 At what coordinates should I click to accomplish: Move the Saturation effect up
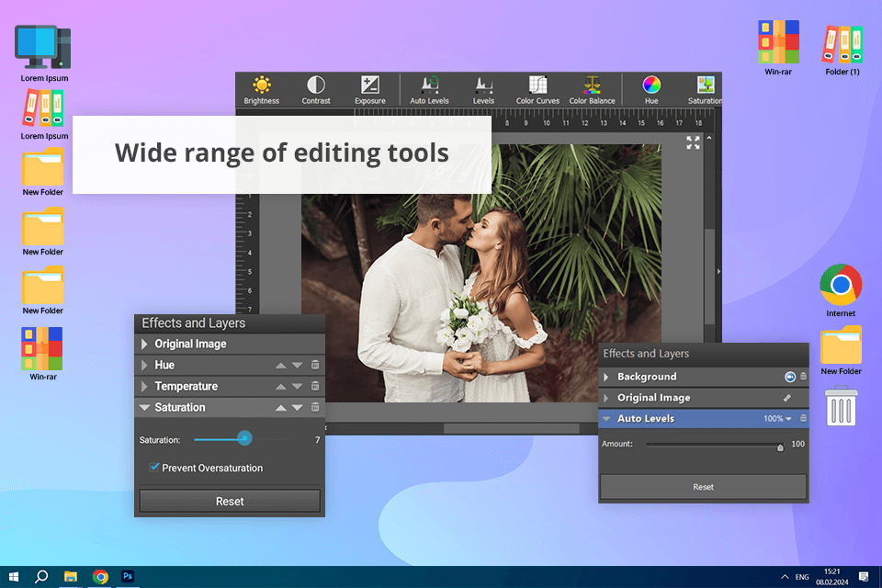point(281,407)
